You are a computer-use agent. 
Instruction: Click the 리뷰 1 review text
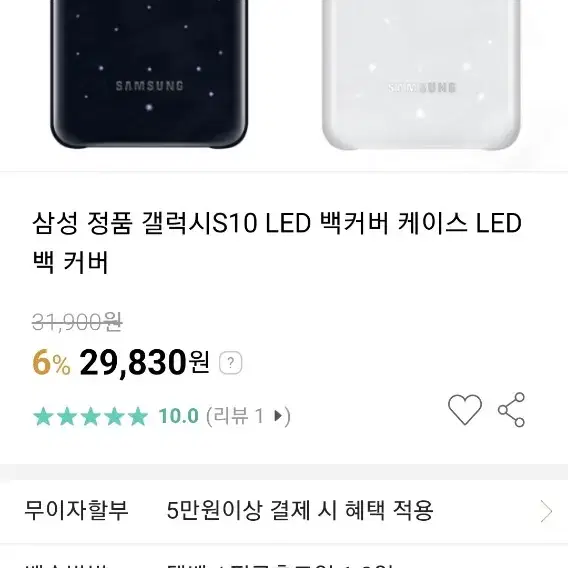pos(239,415)
